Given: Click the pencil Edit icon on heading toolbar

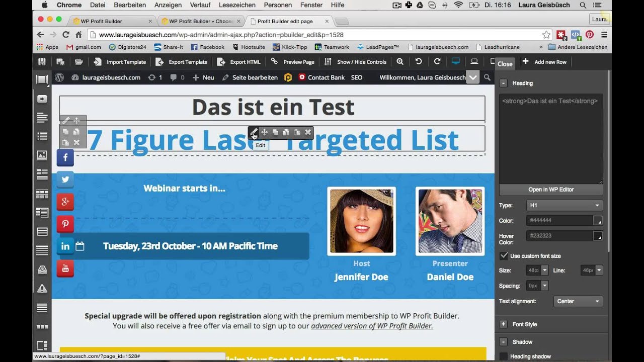Looking at the screenshot, I should click(254, 132).
